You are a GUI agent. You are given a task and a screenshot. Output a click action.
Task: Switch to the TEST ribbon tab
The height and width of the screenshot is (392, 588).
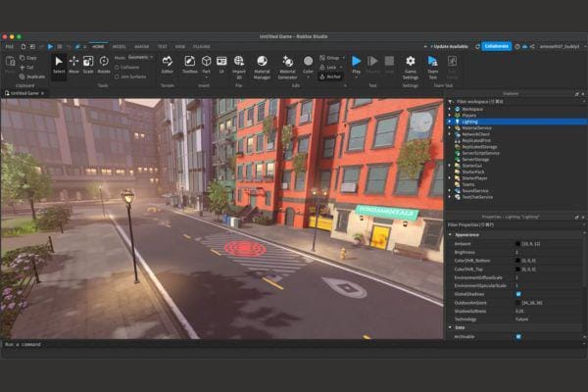162,46
